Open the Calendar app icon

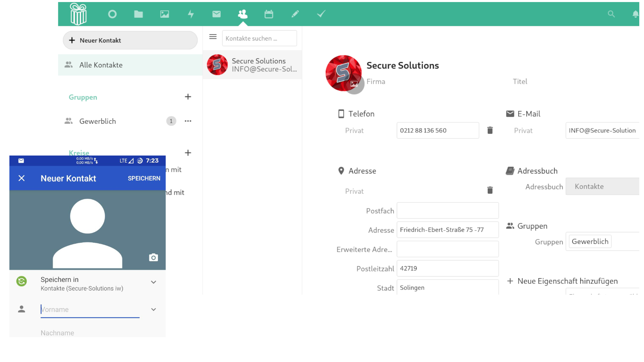(269, 14)
